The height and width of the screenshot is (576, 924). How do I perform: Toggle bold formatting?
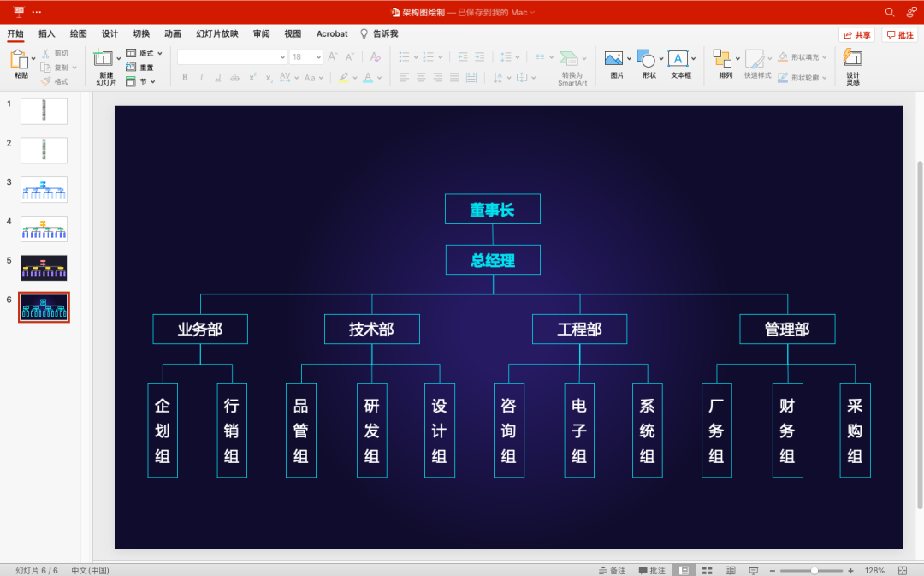point(185,77)
